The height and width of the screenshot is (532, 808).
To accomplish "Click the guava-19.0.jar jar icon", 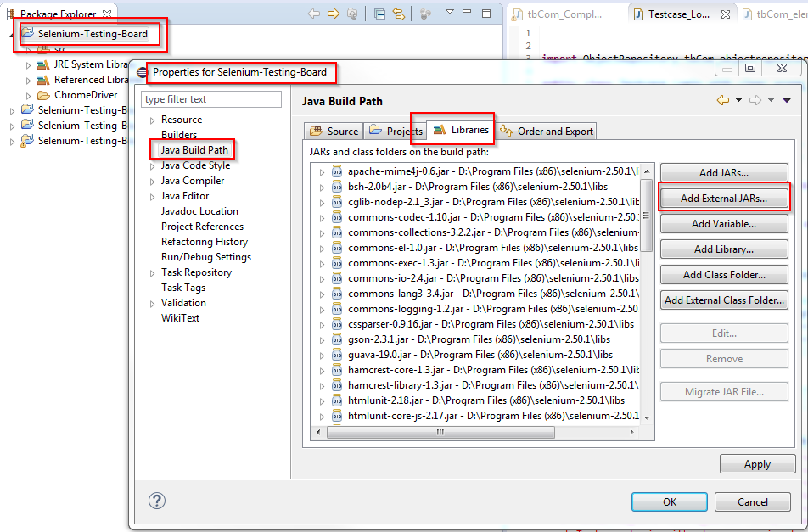I will click(x=336, y=355).
